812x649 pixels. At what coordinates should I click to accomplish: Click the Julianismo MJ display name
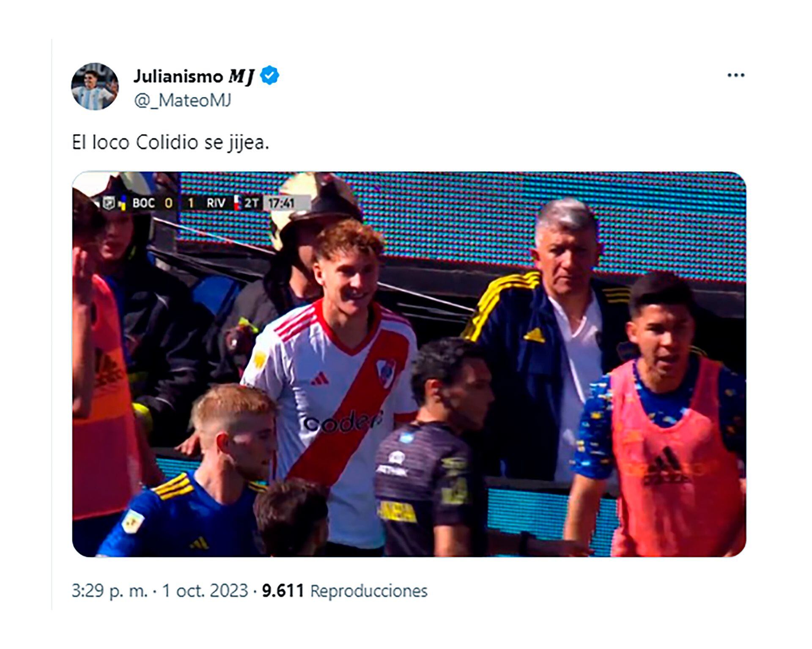(x=194, y=77)
